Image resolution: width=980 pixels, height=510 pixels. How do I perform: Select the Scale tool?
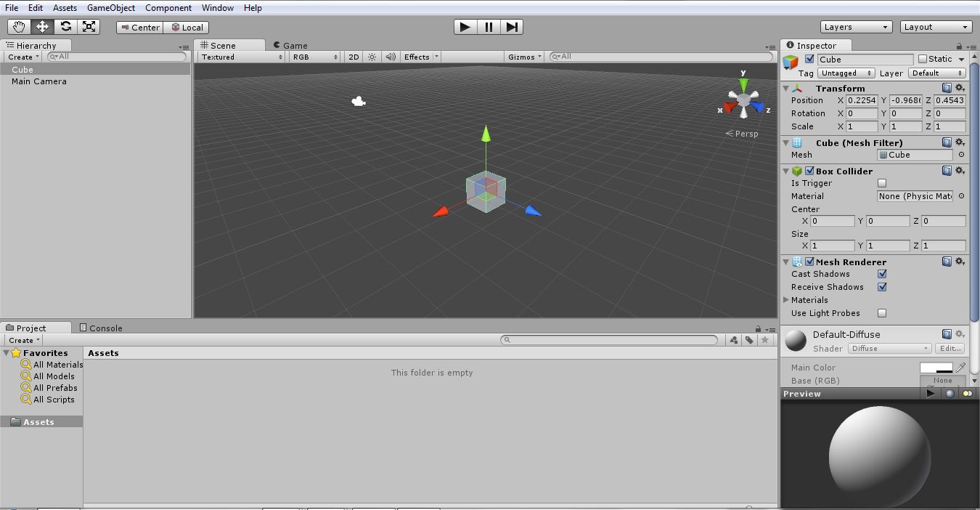89,27
